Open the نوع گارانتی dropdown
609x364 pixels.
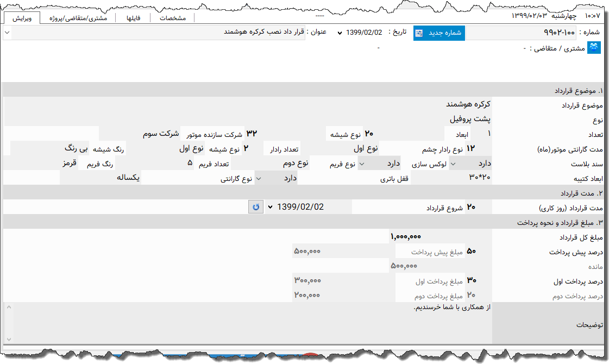click(x=259, y=178)
